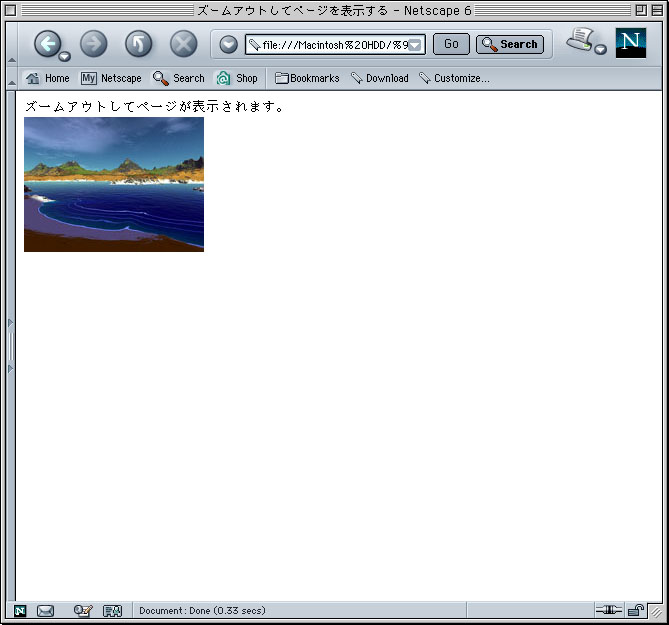This screenshot has width=669, height=625.
Task: Open Mail from the status bar envelope icon
Action: 45,611
